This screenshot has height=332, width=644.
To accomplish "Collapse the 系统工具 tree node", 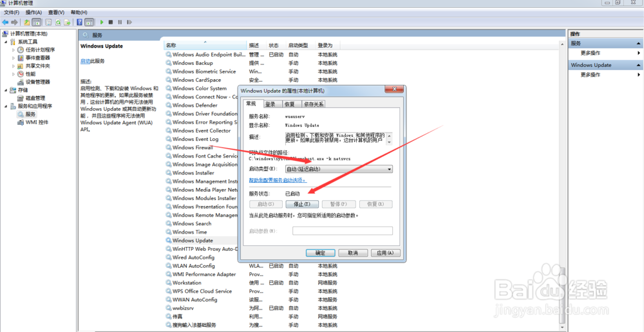I will [6, 42].
